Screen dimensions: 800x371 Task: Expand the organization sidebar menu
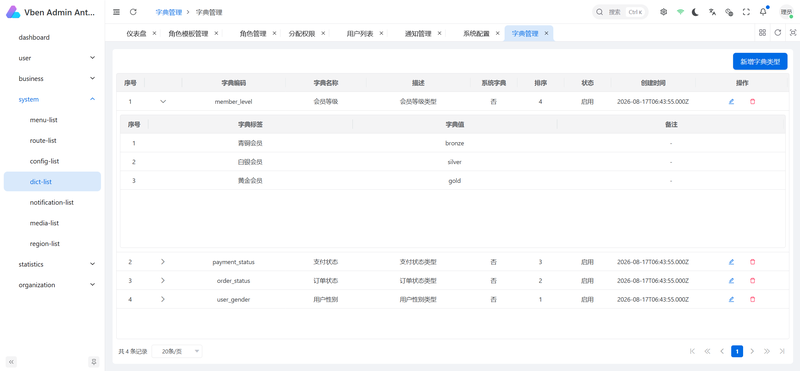pyautogui.click(x=52, y=285)
